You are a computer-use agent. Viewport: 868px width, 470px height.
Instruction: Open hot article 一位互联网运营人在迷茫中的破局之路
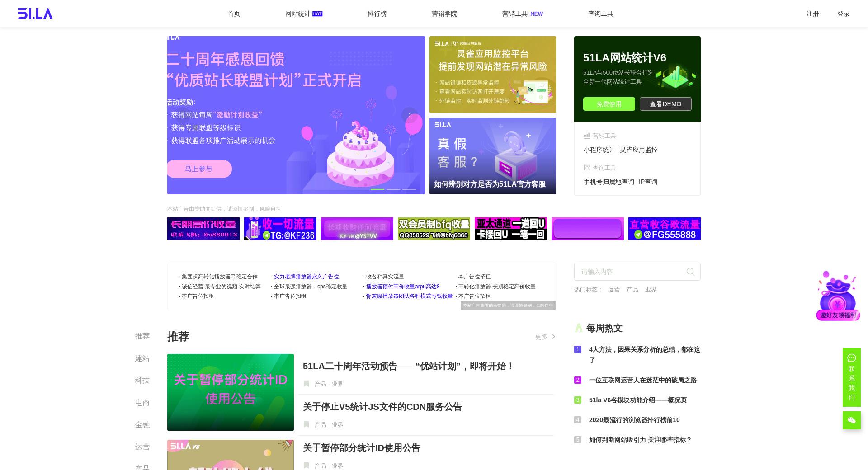click(642, 380)
